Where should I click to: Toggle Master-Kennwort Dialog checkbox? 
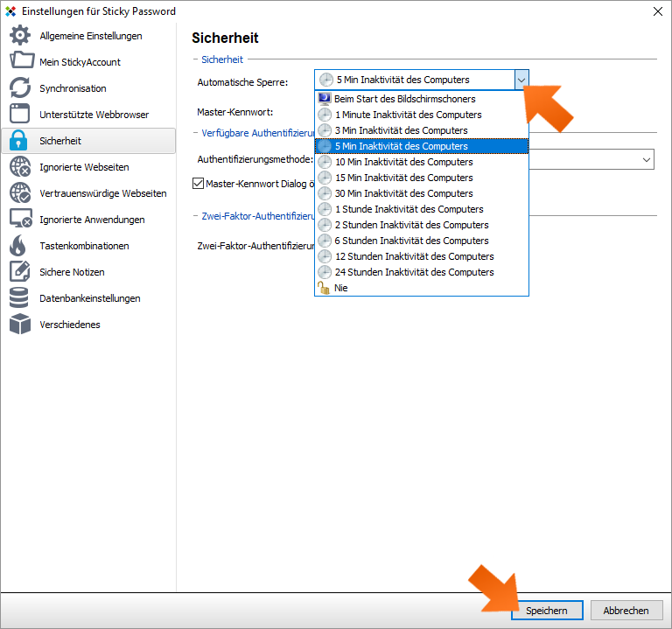coord(198,184)
